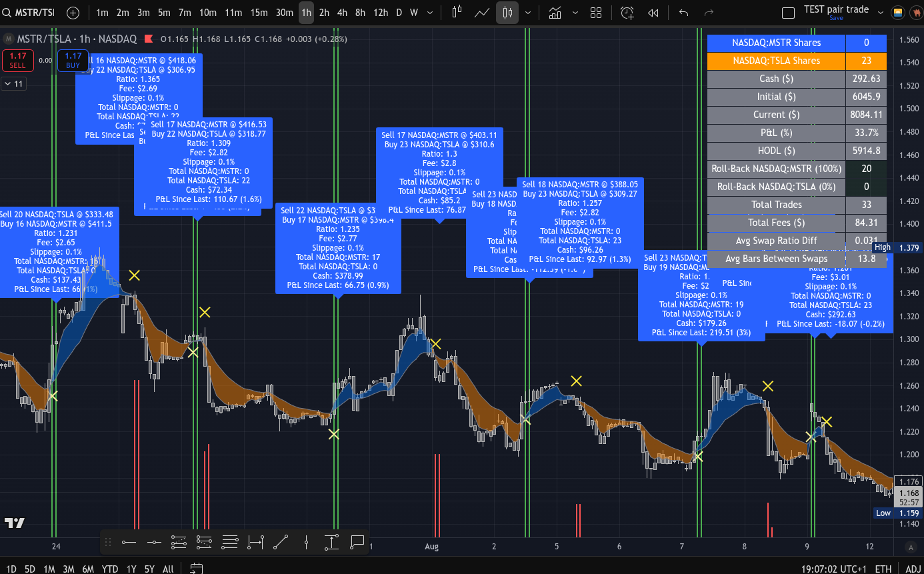Expand the chart type dropdown arrow
The image size is (924, 574).
[528, 12]
